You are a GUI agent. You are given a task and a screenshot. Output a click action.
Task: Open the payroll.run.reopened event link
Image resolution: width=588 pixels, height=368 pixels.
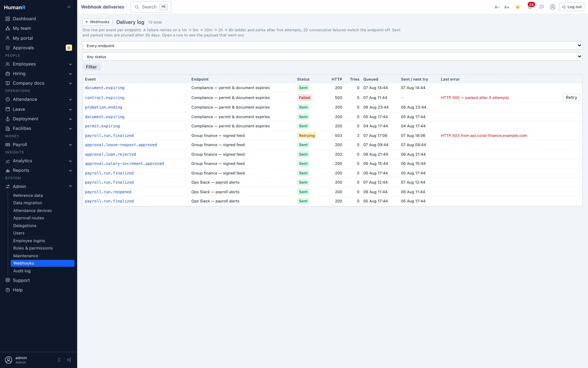point(108,192)
